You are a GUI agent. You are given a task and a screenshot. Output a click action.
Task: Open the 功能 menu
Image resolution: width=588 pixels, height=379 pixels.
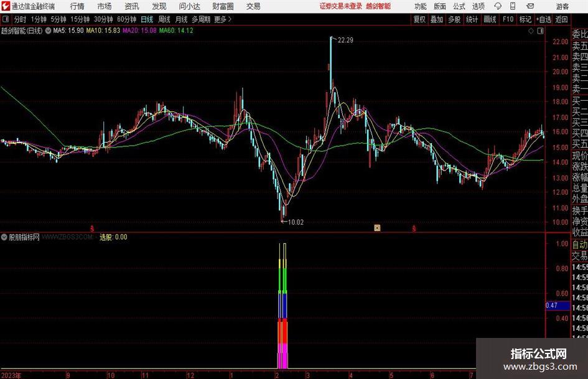point(421,6)
